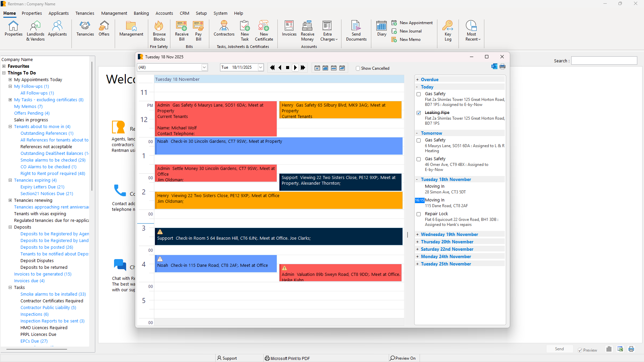Uncheck the Leaking Pipe task checkbox
This screenshot has height=362, width=644.
coord(419,113)
